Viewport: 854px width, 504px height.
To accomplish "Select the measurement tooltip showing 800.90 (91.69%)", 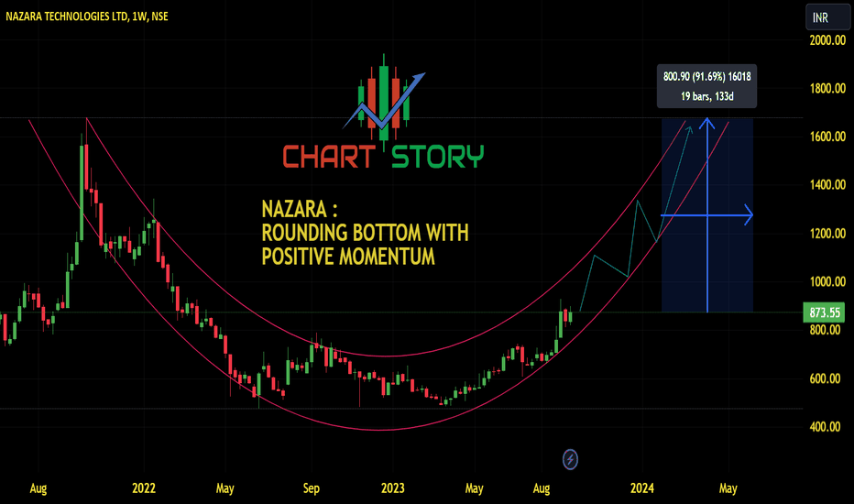I will (706, 86).
